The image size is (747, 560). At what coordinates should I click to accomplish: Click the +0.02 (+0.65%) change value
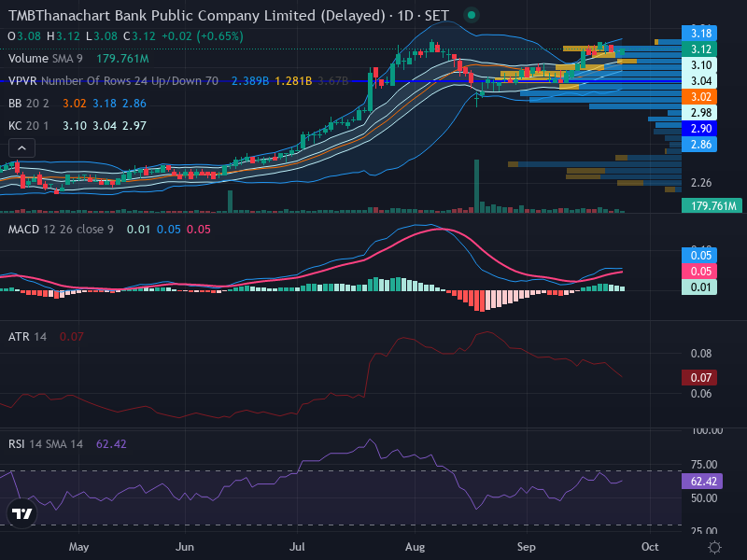click(203, 36)
